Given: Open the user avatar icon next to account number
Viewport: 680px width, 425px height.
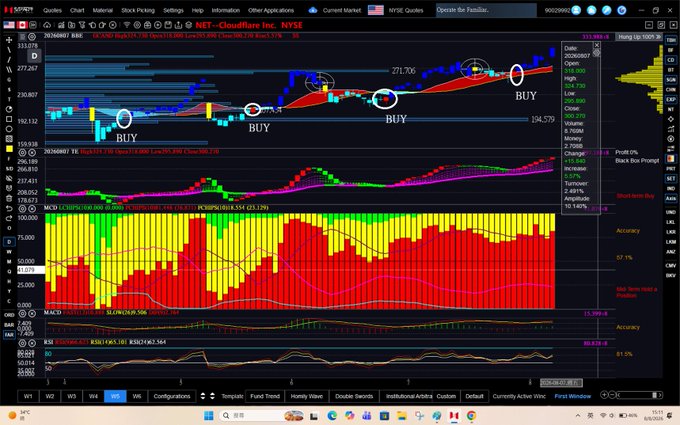Looking at the screenshot, I should click(x=576, y=10).
